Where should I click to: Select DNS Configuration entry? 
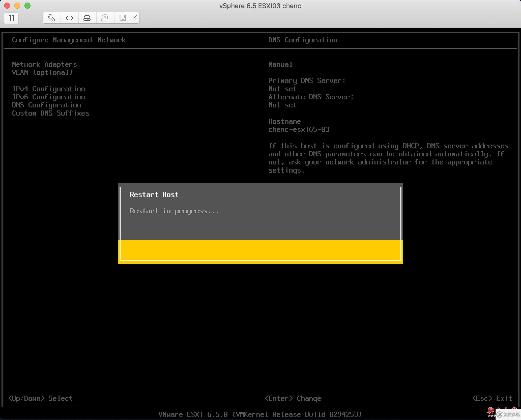tap(47, 105)
